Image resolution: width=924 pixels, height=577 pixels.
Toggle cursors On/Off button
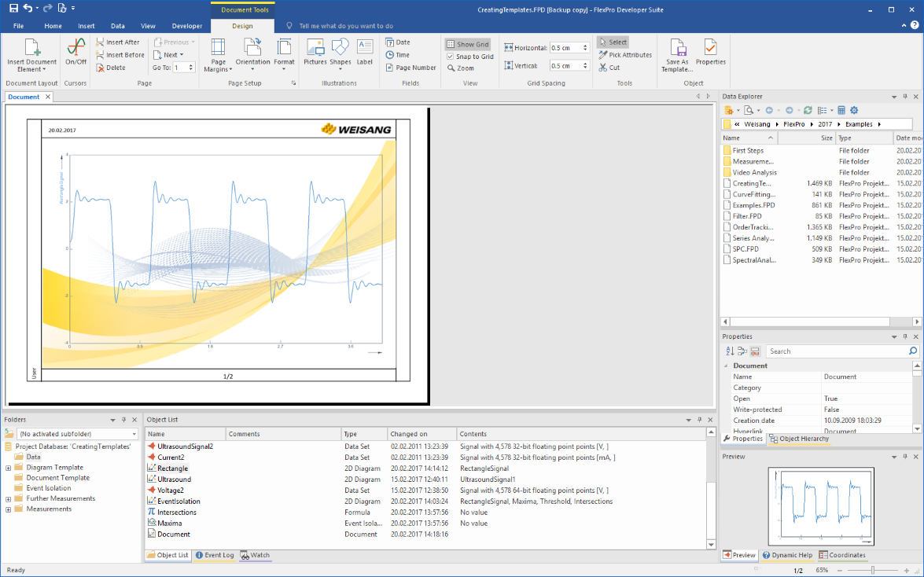(x=76, y=49)
